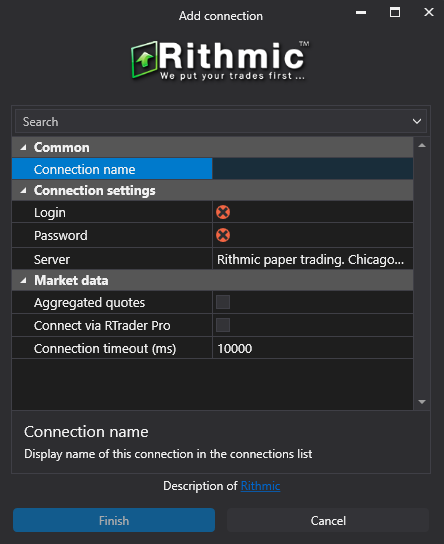Image resolution: width=444 pixels, height=544 pixels.
Task: Click the Password input field
Action: pos(313,235)
